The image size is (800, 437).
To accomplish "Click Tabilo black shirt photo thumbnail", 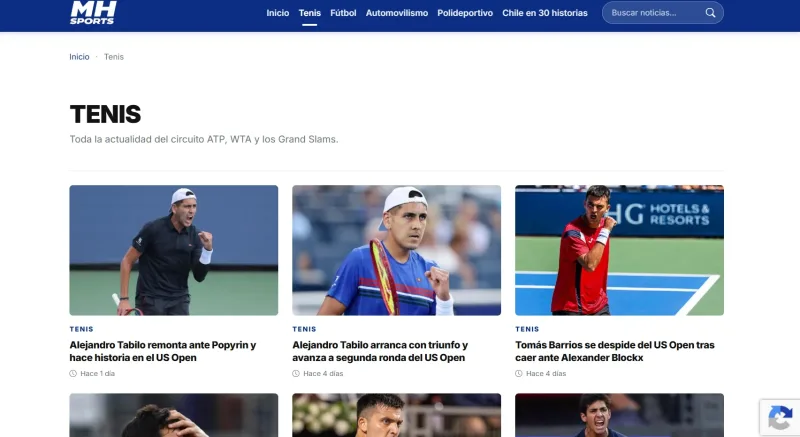I will tap(174, 250).
